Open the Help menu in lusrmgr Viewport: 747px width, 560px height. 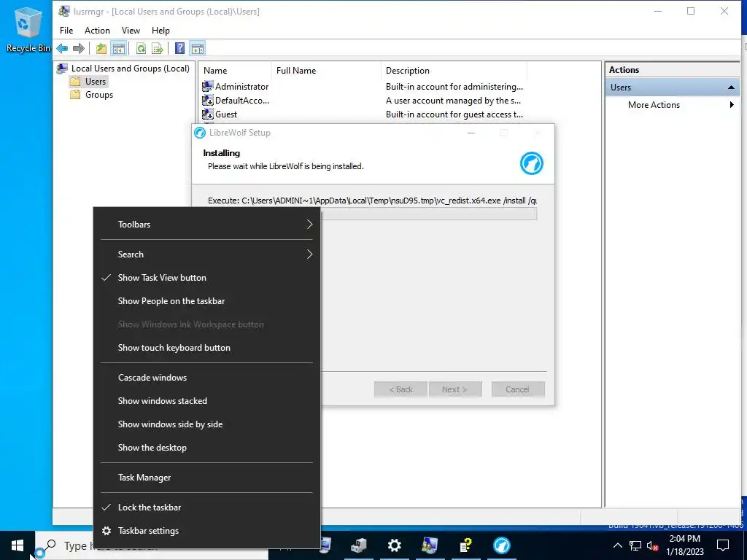point(160,31)
